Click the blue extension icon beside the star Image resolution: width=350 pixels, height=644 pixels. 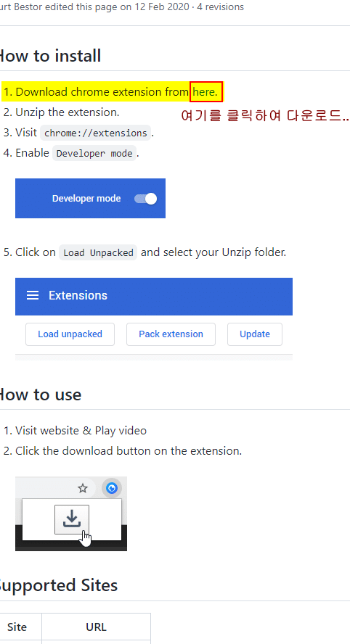111,488
